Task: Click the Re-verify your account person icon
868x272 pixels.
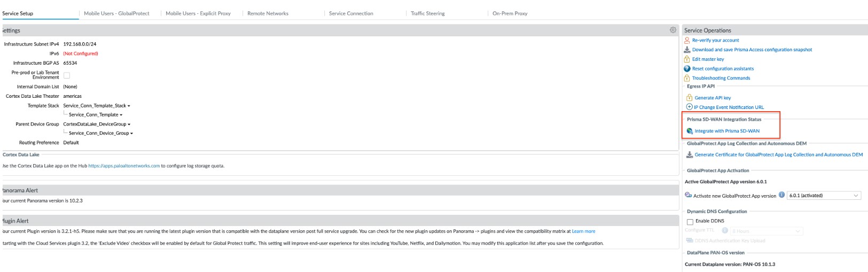Action: (x=687, y=40)
